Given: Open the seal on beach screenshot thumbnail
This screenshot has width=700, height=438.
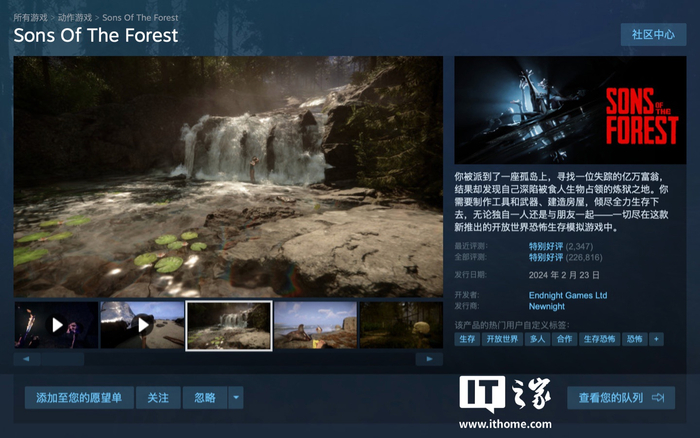Looking at the screenshot, I should [x=315, y=325].
